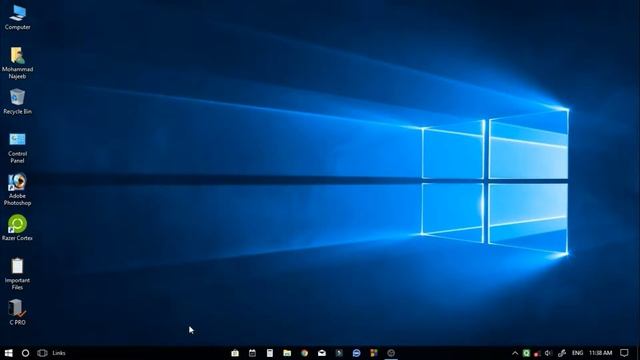640x360 pixels.
Task: Open Cortana search circle
Action: click(25, 353)
